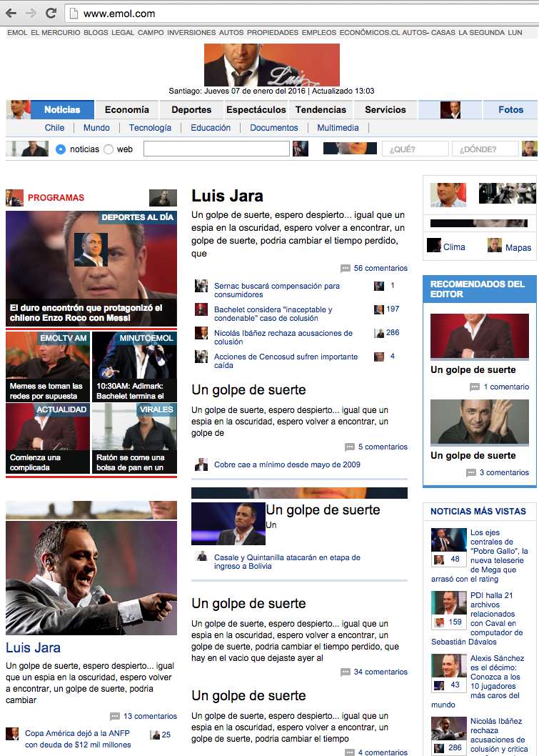Click comment bubble icon beside 5 comentarios
Image resolution: width=539 pixels, height=756 pixels.
point(350,447)
